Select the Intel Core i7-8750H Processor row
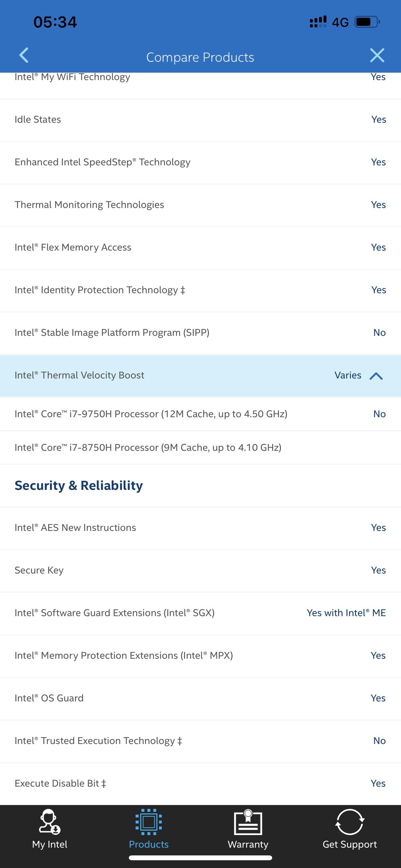This screenshot has width=401, height=868. pyautogui.click(x=200, y=448)
